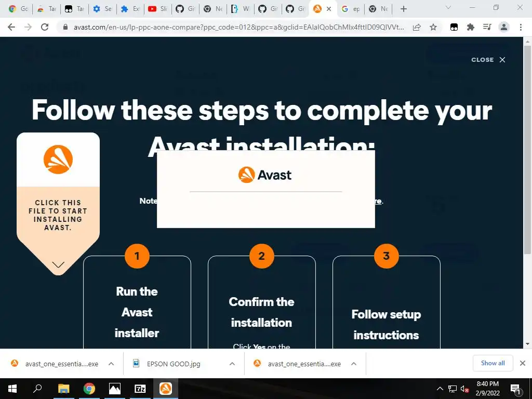Go back to the previous page
532x399 pixels.
point(11,27)
